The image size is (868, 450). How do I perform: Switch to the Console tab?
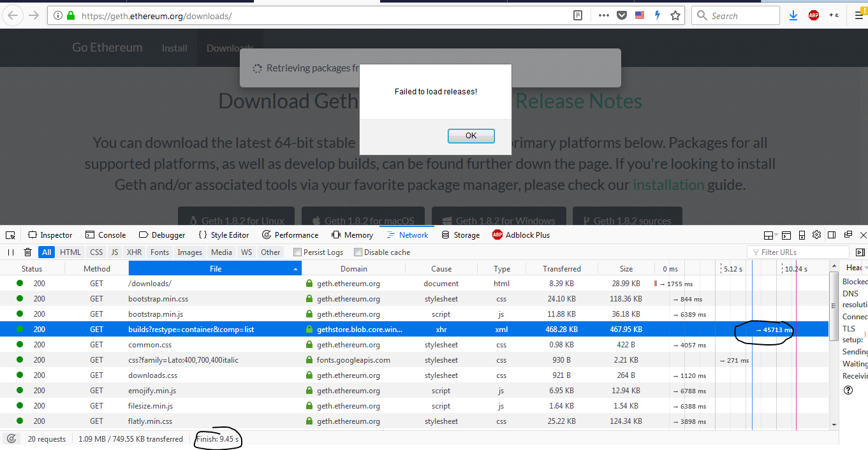(x=105, y=235)
